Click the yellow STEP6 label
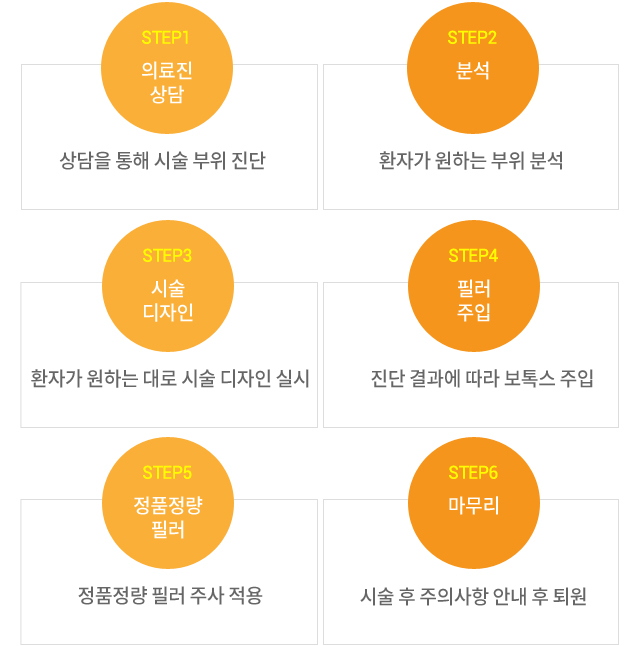The height and width of the screenshot is (646, 640). [473, 473]
